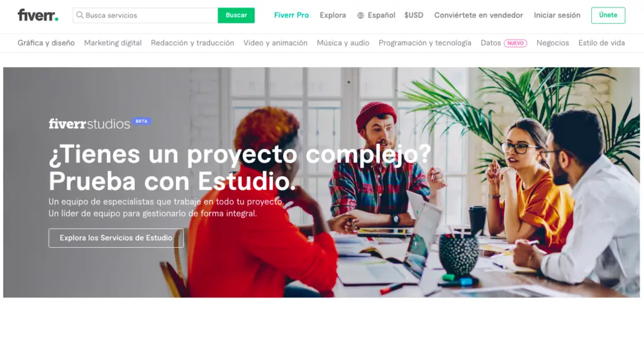644x339 pixels.
Task: Click the fiverr studios logo in banner
Action: 89,124
